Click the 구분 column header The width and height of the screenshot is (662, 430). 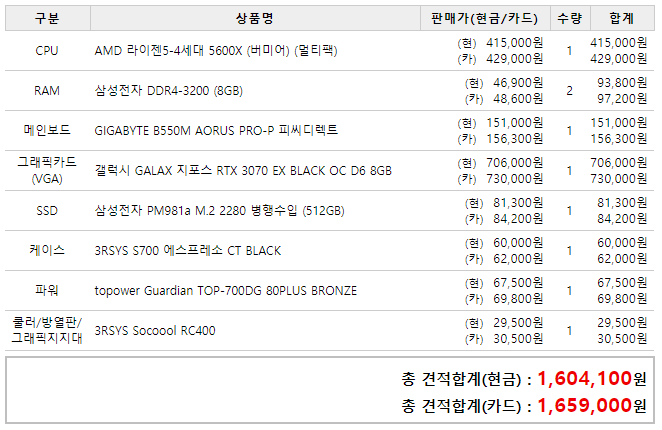(47, 18)
